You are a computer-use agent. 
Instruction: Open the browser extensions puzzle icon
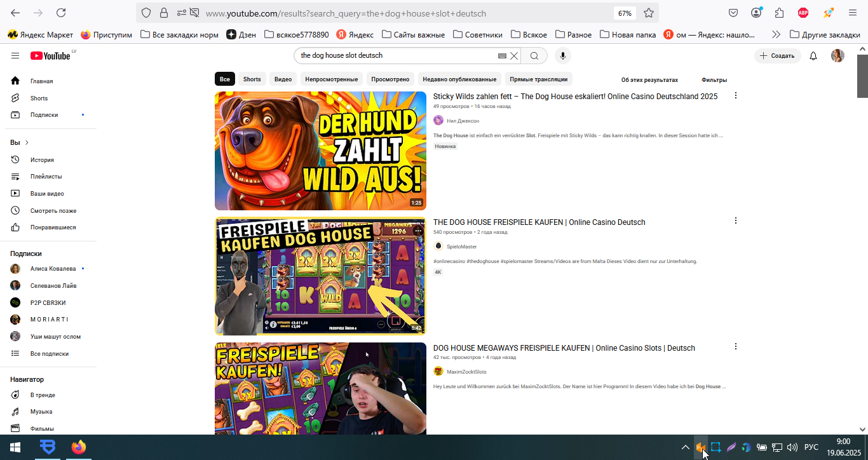tap(780, 13)
